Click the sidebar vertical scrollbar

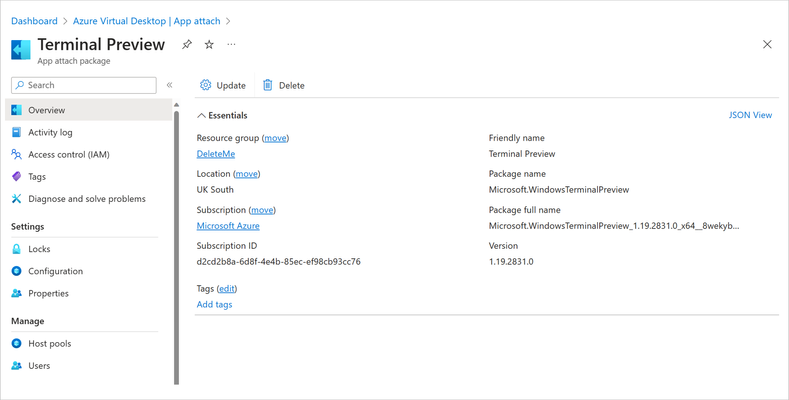[x=176, y=247]
